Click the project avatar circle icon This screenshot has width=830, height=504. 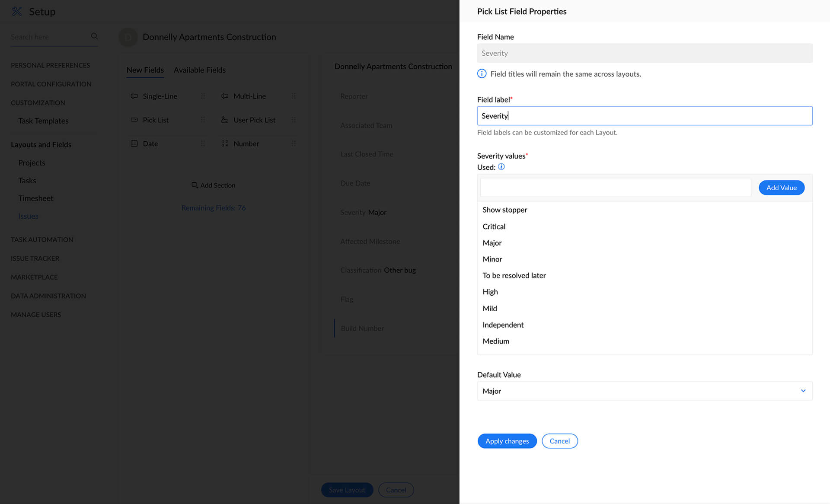(128, 37)
